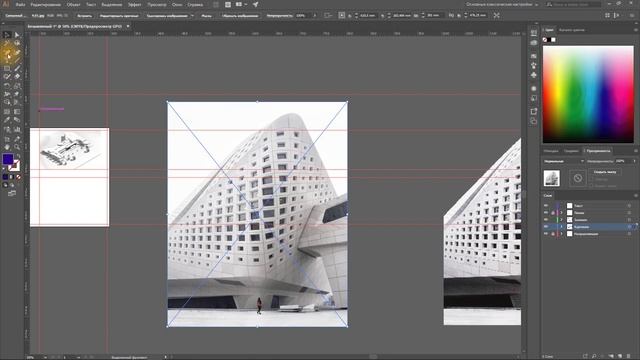
Task: Open the Symbols club icon in dock
Action: tap(534, 75)
